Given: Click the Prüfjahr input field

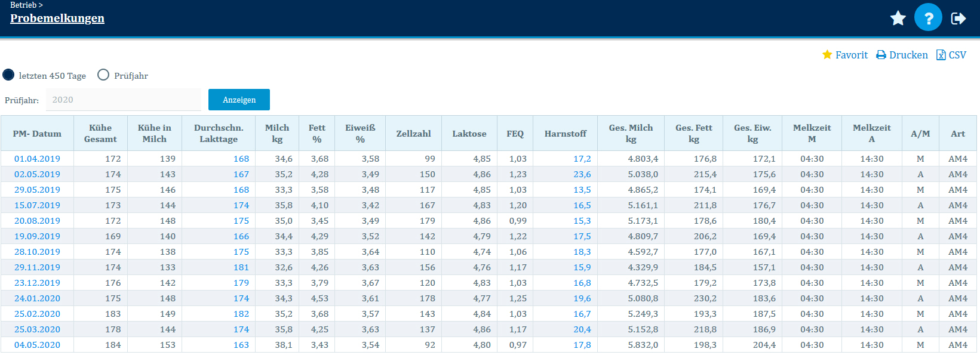Looking at the screenshot, I should tap(123, 100).
